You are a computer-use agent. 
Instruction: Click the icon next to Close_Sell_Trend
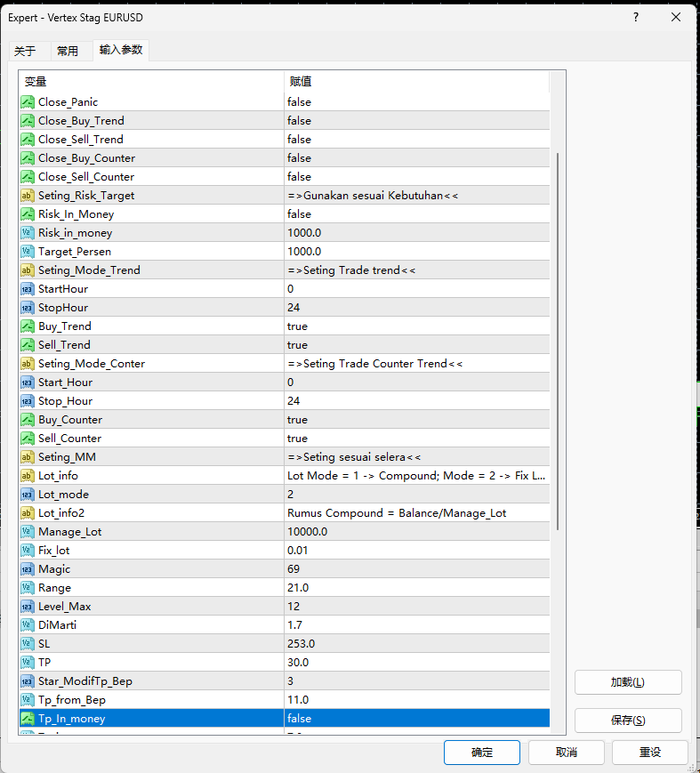(28, 140)
